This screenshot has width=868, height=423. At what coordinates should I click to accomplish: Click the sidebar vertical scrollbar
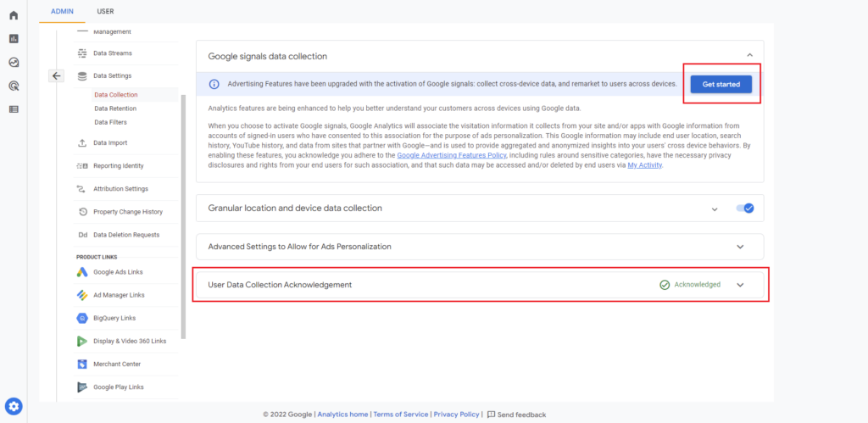(x=183, y=216)
